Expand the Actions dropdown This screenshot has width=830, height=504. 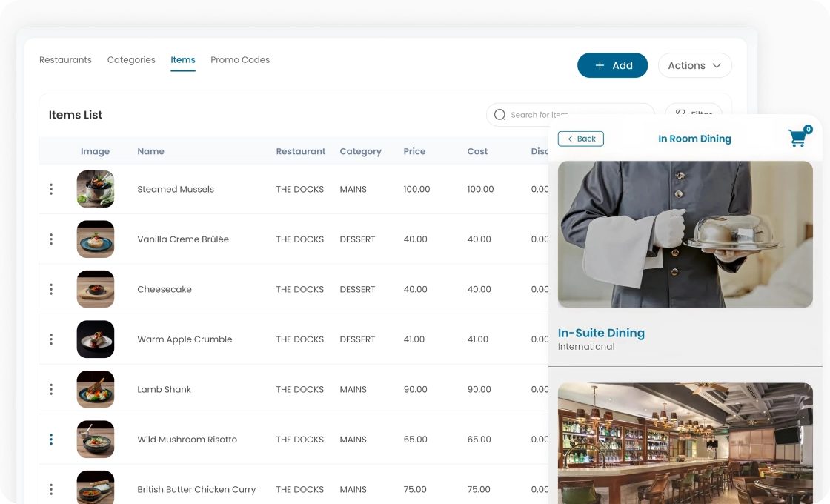tap(694, 65)
